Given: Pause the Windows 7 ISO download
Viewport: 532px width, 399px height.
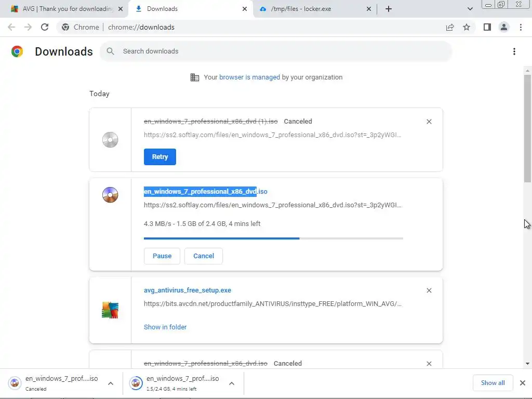Looking at the screenshot, I should 162,256.
